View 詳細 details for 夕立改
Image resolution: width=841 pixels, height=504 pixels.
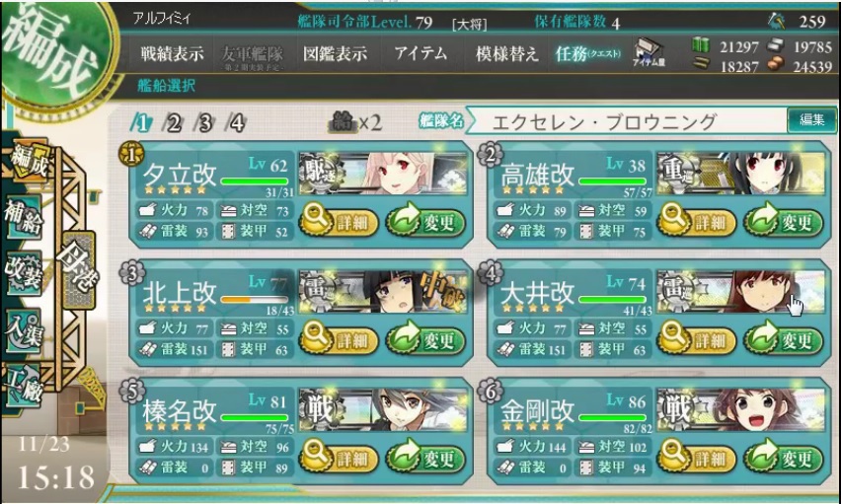(x=339, y=221)
